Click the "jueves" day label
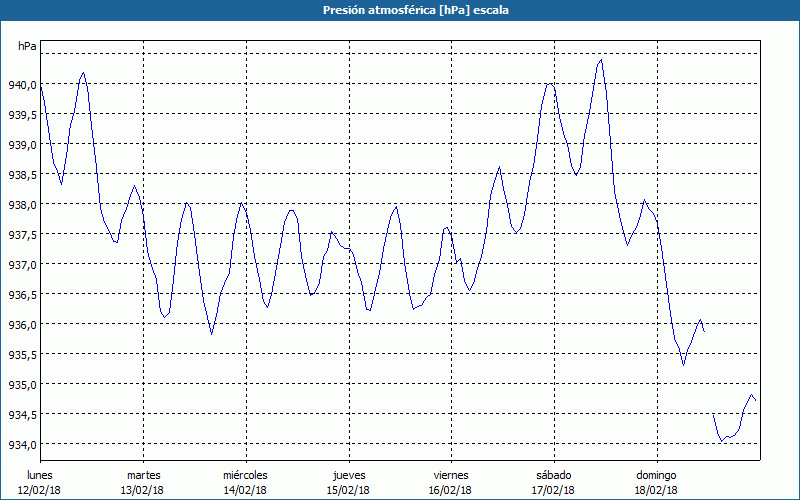The width and height of the screenshot is (800, 500). [x=348, y=475]
